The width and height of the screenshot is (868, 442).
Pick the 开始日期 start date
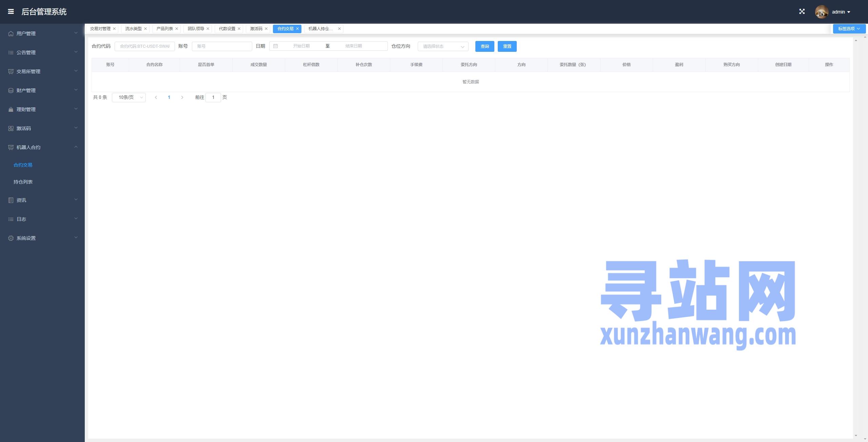point(301,46)
